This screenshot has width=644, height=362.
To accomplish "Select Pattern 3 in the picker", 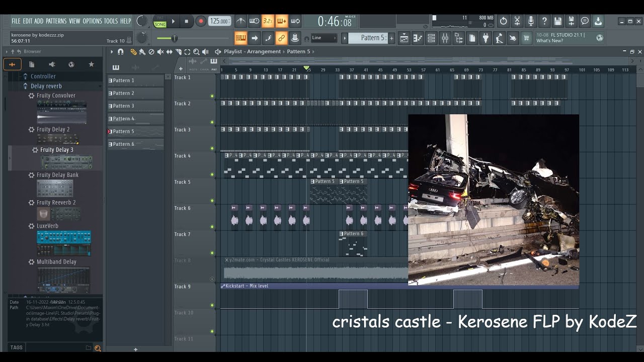I will click(x=136, y=106).
